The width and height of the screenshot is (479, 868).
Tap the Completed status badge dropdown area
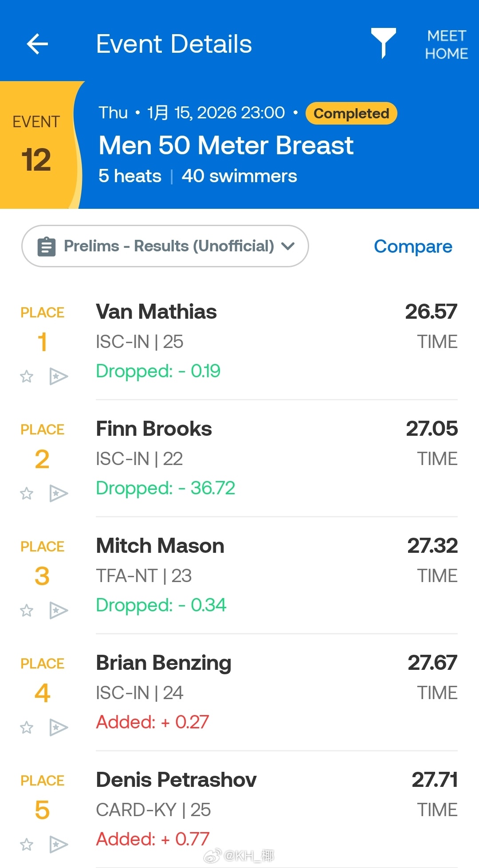pos(351,113)
